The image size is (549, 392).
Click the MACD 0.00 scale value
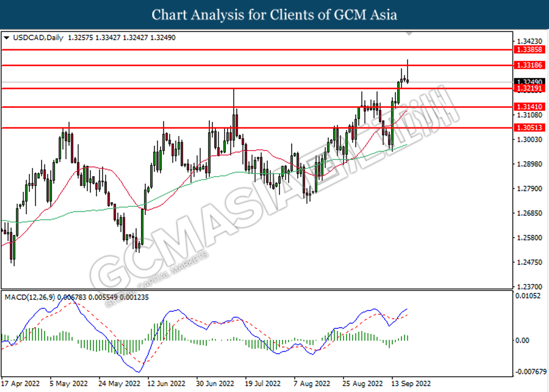click(x=522, y=340)
